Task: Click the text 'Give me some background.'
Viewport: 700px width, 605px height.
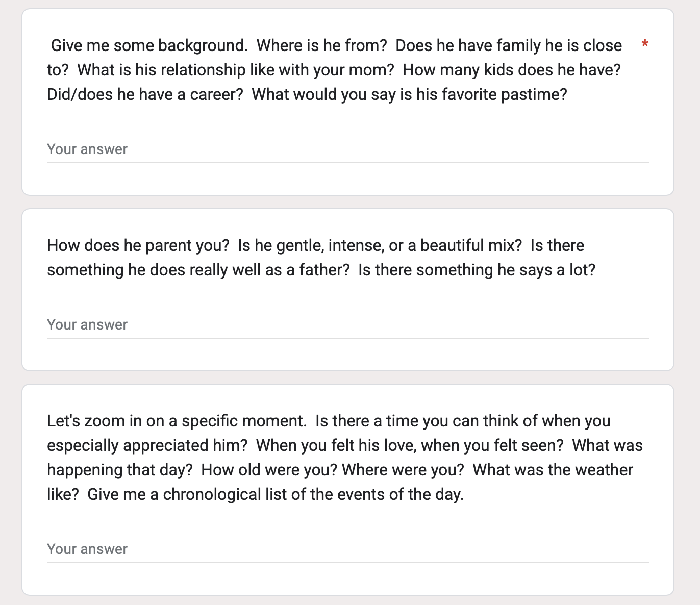Action: pyautogui.click(x=149, y=45)
